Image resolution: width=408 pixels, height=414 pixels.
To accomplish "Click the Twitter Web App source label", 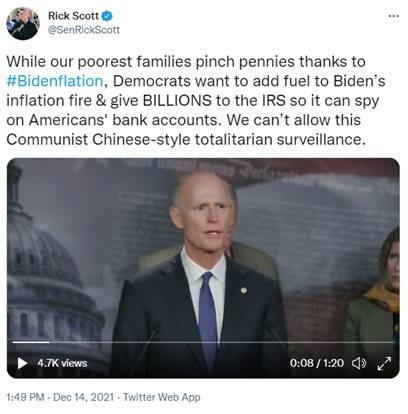I will pyautogui.click(x=162, y=397).
